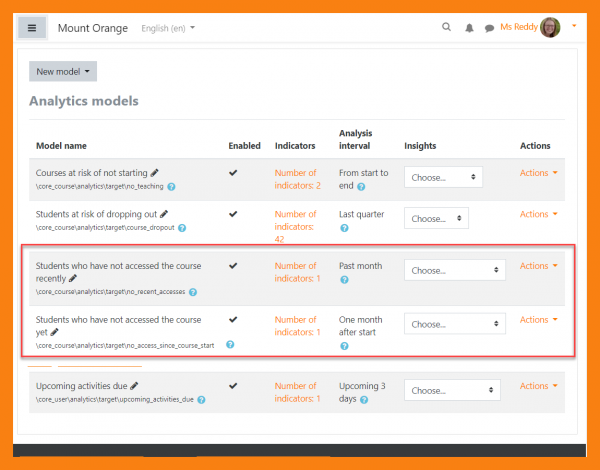Click pencil icon beside Upcoming activities due
The height and width of the screenshot is (470, 600).
134,386
